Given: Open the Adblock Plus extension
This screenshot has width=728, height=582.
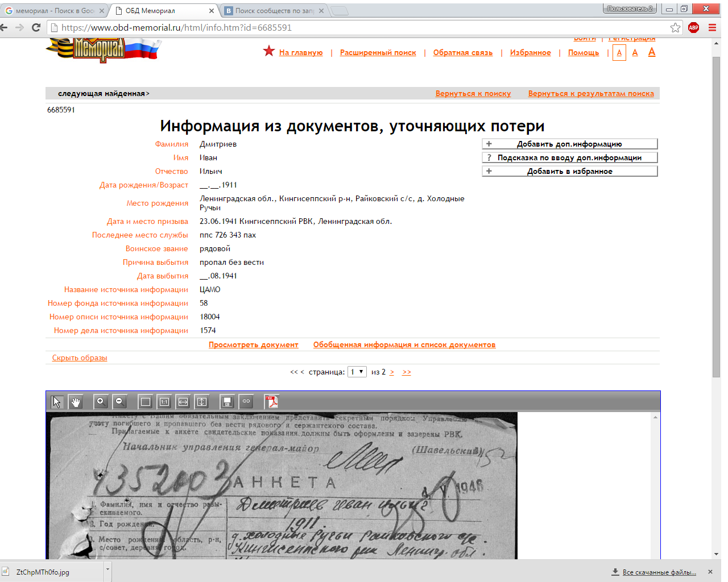Looking at the screenshot, I should click(x=693, y=27).
